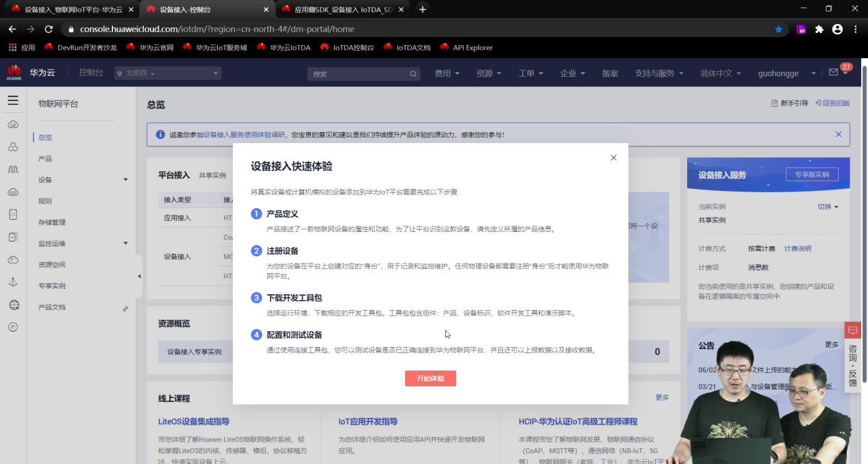
Task: Click the browser address bar
Action: tap(418, 29)
